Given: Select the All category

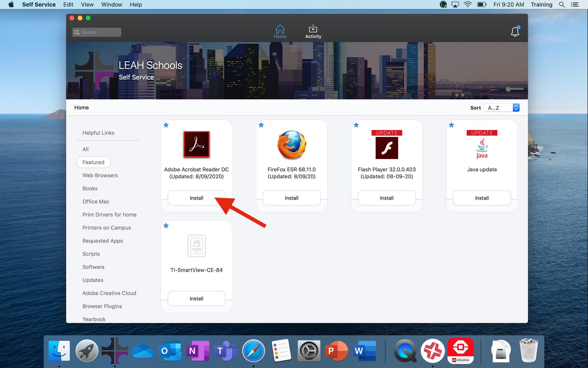Looking at the screenshot, I should (x=86, y=149).
